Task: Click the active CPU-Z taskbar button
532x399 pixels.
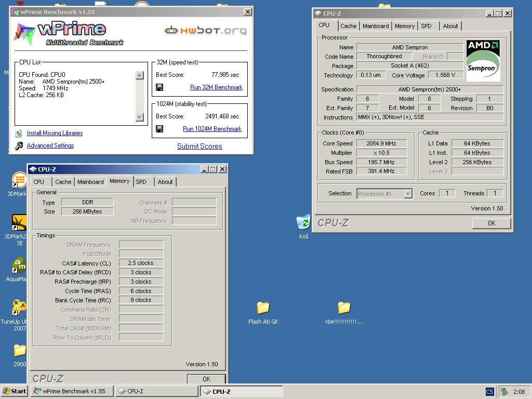Action: (241, 391)
